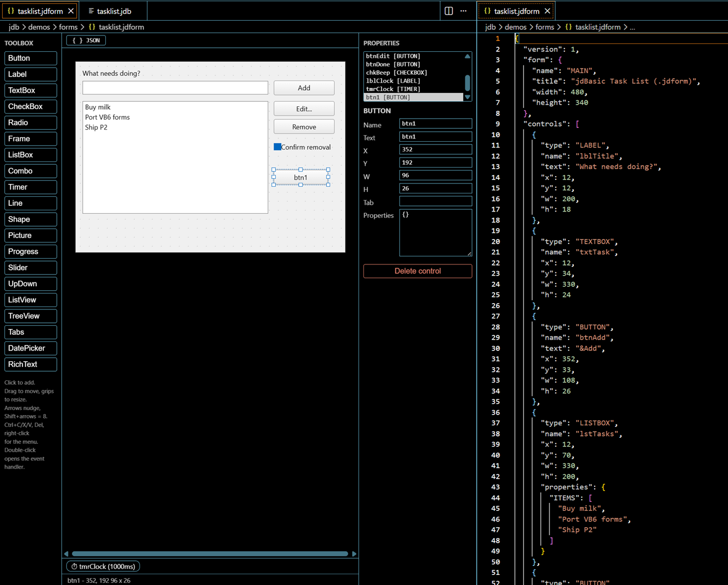Click designer scroll left arrow
The width and height of the screenshot is (728, 585).
point(66,554)
